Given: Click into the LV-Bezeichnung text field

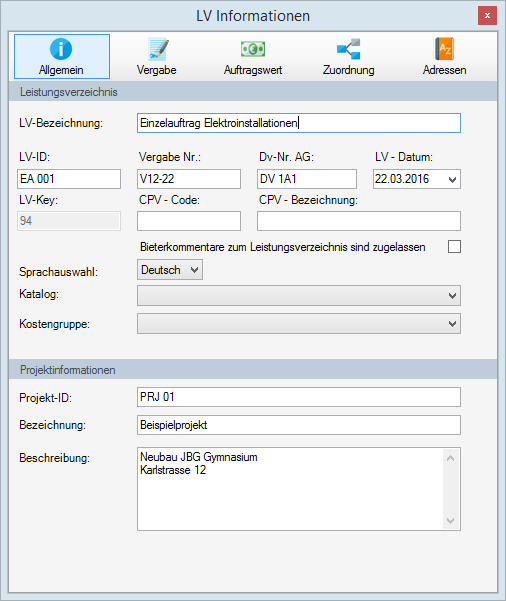Looking at the screenshot, I should click(x=299, y=123).
